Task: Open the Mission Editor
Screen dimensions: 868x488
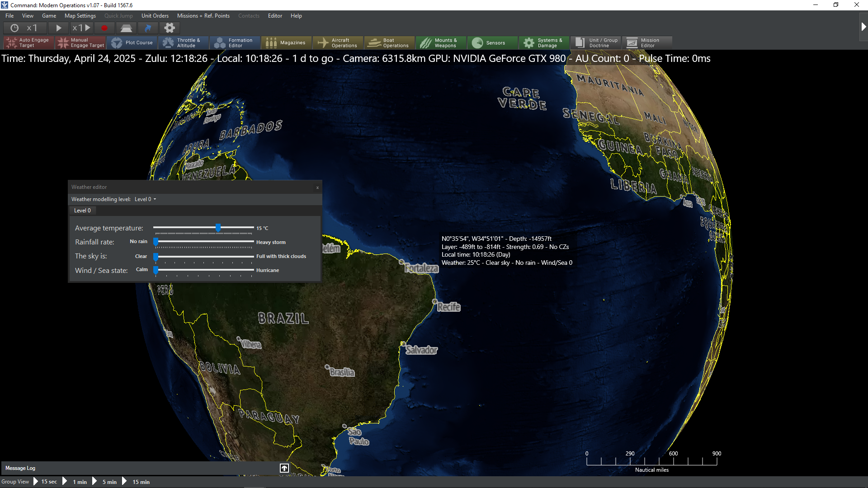Action: 647,42
